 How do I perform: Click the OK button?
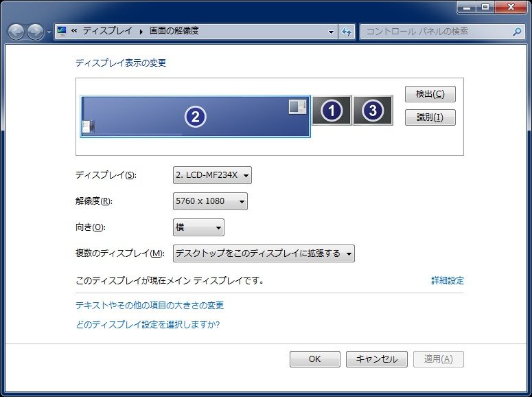(315, 359)
